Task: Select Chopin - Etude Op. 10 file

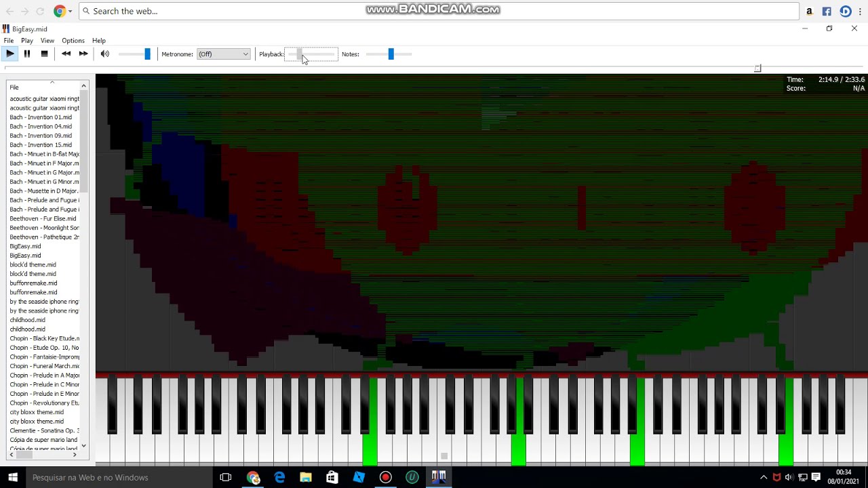Action: 44,348
